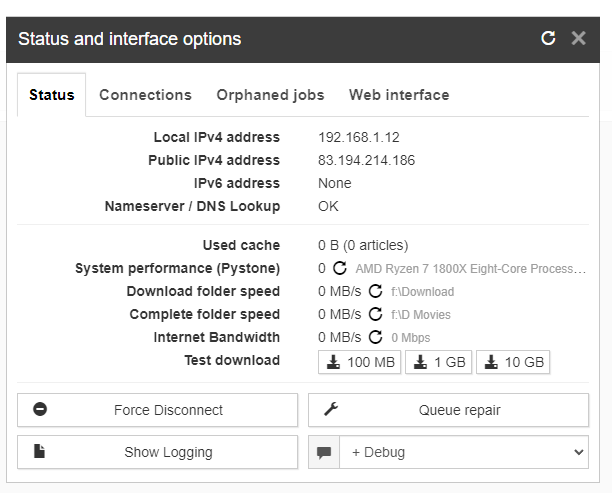612x493 pixels.
Task: Open the Orphaned jobs tab
Action: [x=270, y=95]
